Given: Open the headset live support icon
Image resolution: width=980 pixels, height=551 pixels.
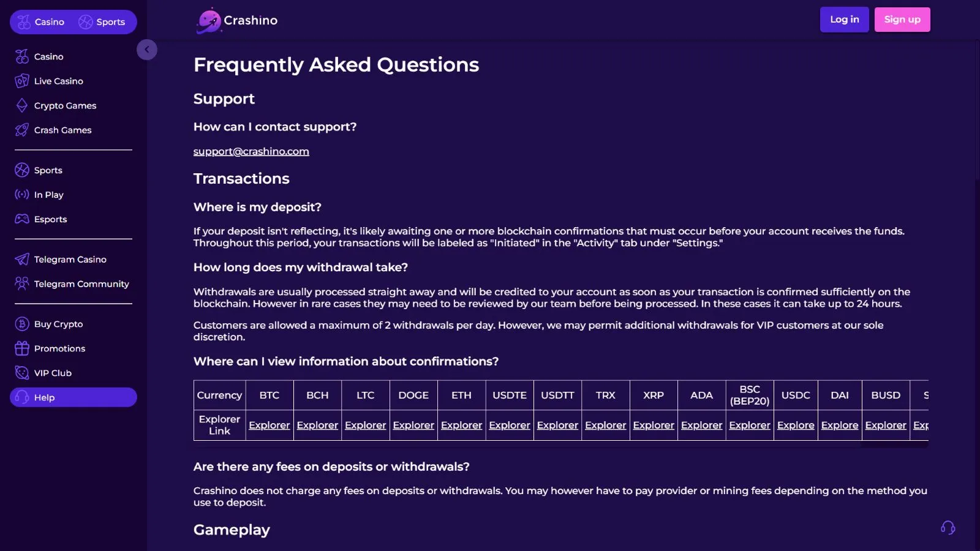Looking at the screenshot, I should pos(948,528).
